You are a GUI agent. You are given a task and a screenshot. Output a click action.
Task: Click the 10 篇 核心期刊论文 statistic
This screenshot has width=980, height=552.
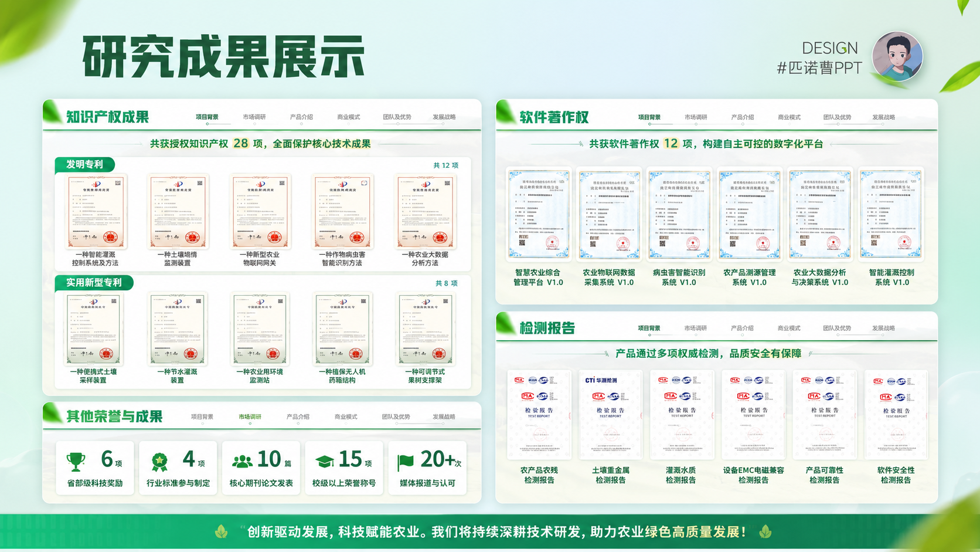[x=274, y=459]
